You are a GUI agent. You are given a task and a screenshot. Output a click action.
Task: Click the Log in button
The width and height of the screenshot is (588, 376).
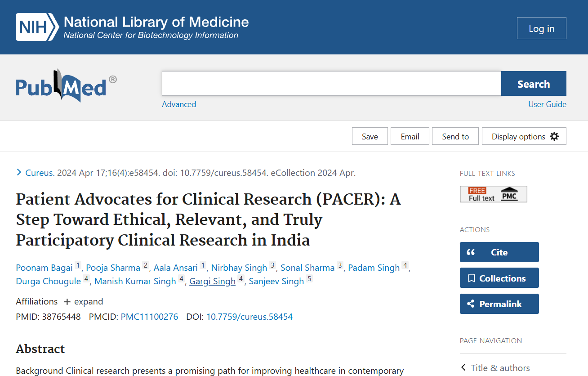tap(541, 28)
